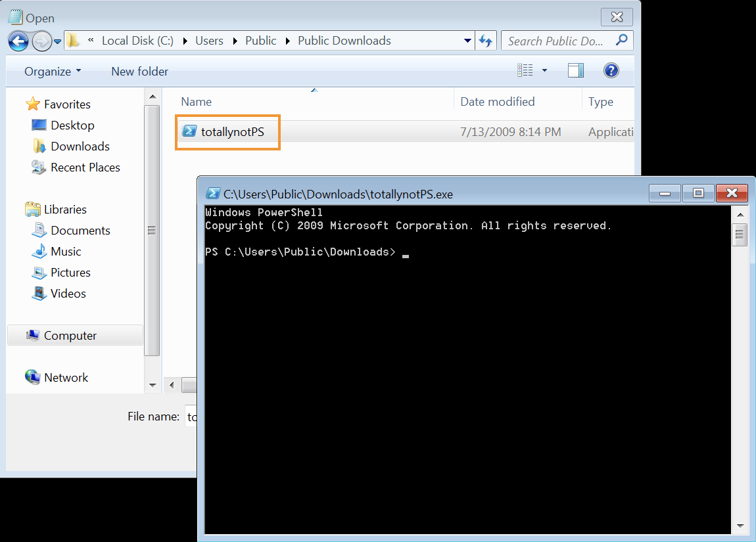The height and width of the screenshot is (542, 756).
Task: Sort files by the Type column
Action: pos(600,102)
